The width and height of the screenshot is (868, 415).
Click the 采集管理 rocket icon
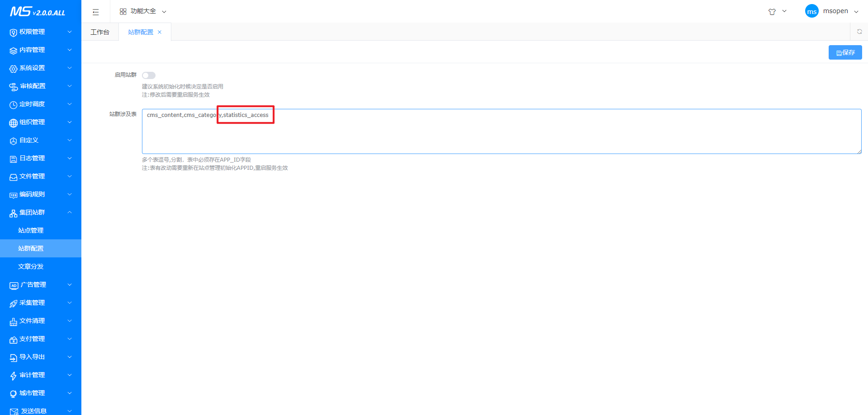[13, 303]
